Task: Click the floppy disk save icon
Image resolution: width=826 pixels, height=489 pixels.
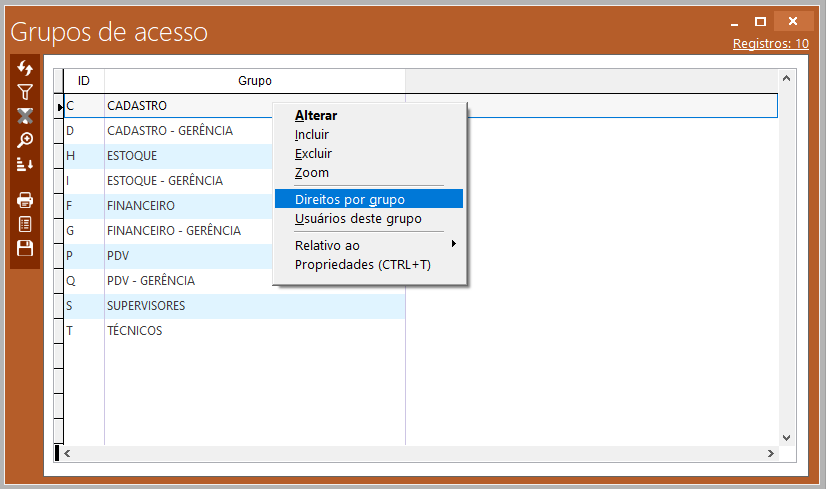Action: pos(25,248)
